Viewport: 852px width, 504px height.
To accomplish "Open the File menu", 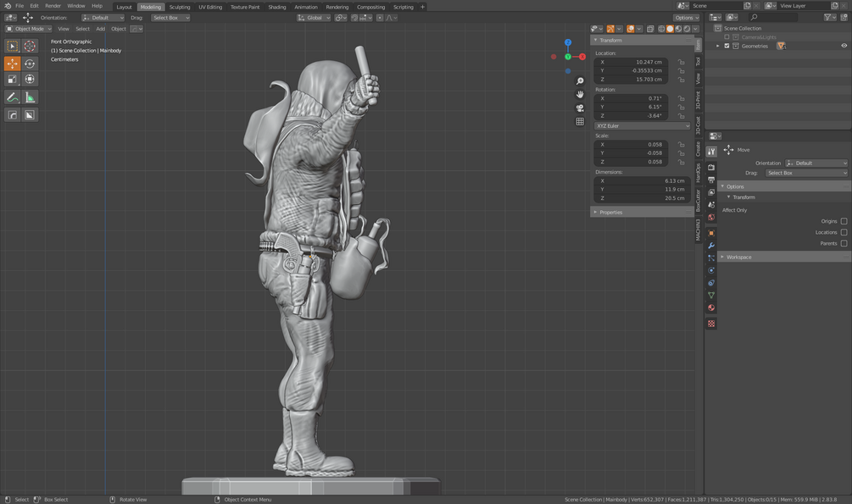I will [x=19, y=6].
